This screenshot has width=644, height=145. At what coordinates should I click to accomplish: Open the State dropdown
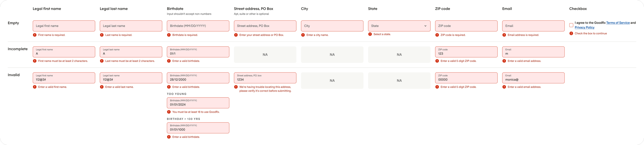pos(399,26)
